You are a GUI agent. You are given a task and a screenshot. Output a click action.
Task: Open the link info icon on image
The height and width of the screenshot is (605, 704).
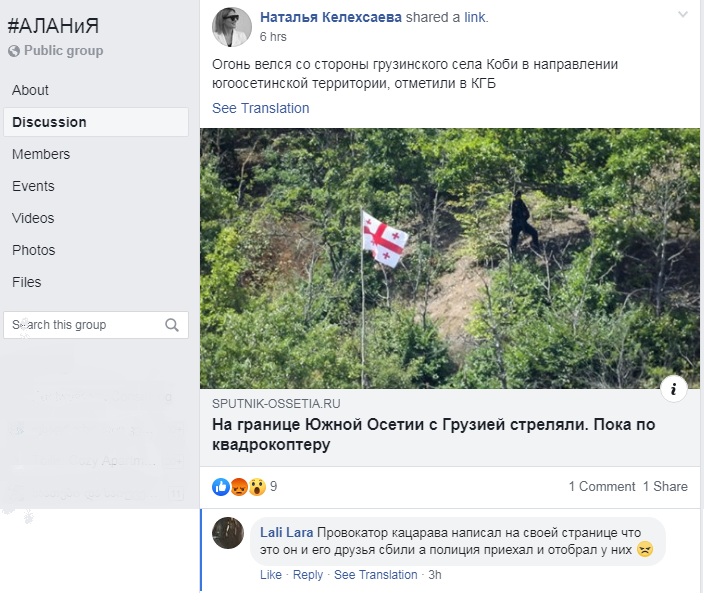(675, 388)
